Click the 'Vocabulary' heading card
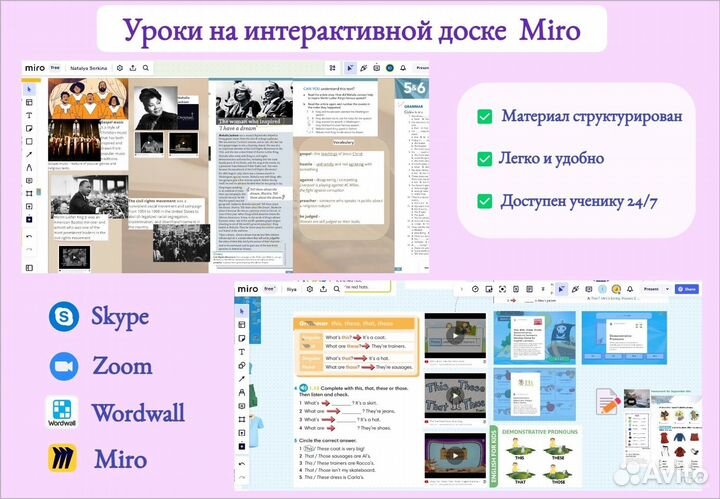The height and width of the screenshot is (499, 720). [x=343, y=143]
